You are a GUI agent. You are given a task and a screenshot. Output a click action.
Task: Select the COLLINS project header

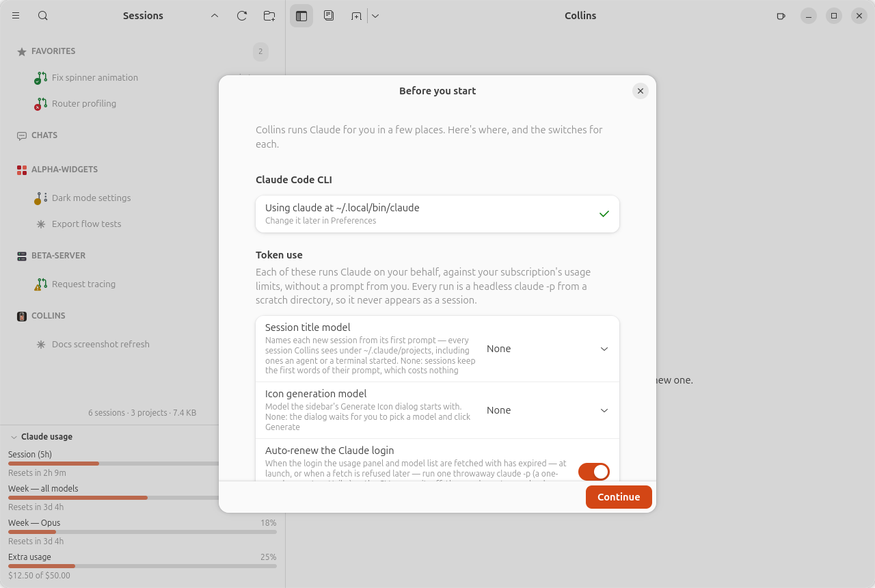(x=49, y=316)
